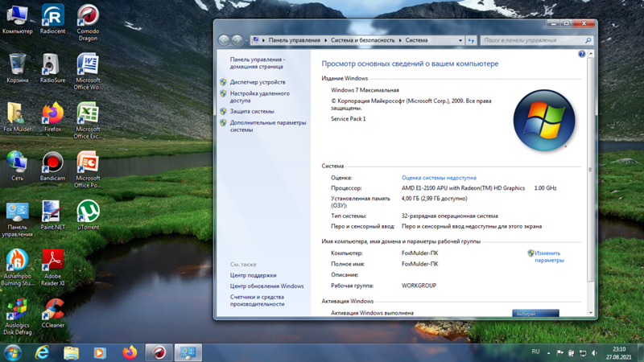Select the Adobe Reader XI shortcut

pos(52,268)
